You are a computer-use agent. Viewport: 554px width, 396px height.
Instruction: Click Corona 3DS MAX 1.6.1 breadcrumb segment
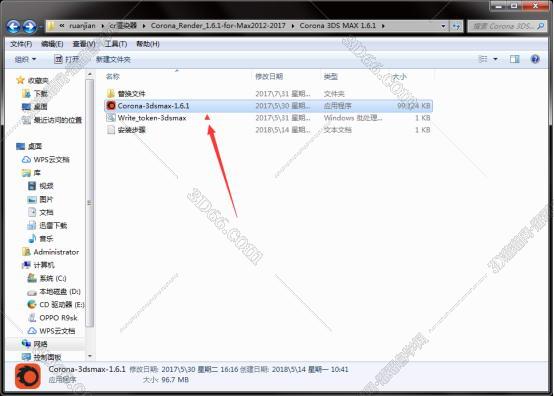(x=338, y=26)
